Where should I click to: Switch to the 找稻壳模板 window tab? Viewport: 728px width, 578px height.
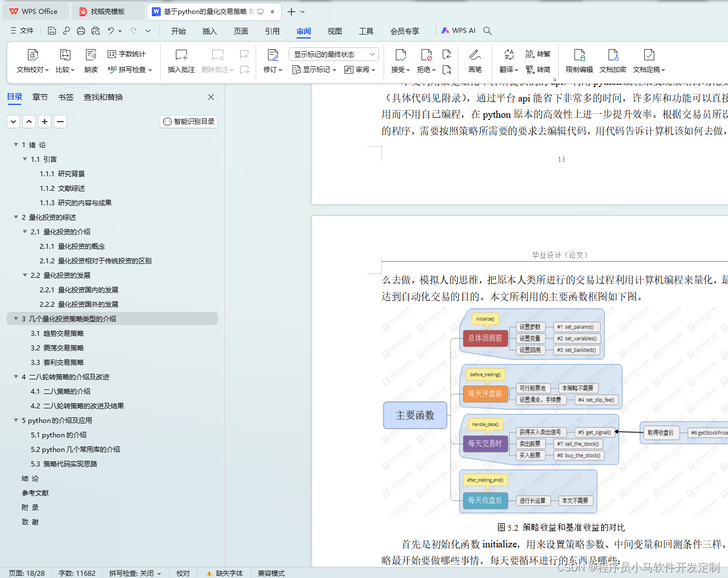[x=108, y=11]
